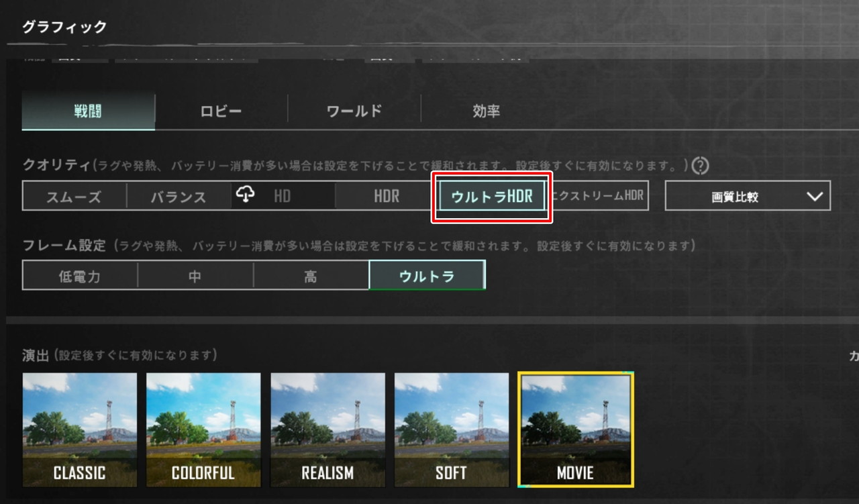The image size is (859, 504).
Task: Open the ワールド tab
Action: pyautogui.click(x=354, y=111)
